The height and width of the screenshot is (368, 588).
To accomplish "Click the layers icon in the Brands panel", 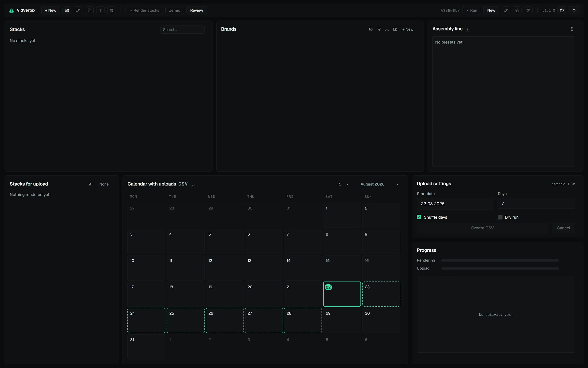I will (371, 29).
